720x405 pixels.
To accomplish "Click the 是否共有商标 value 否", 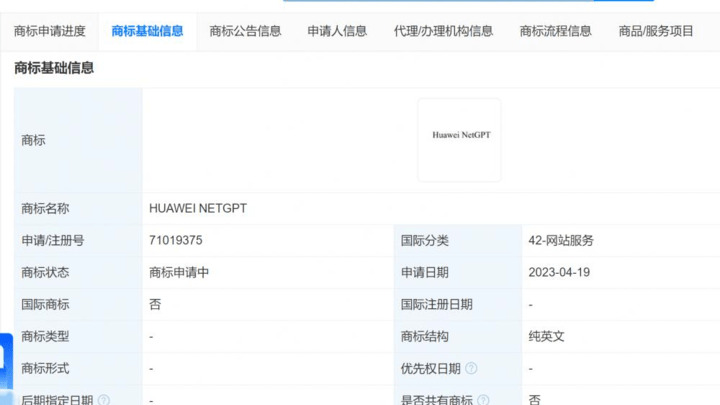I will 534,400.
